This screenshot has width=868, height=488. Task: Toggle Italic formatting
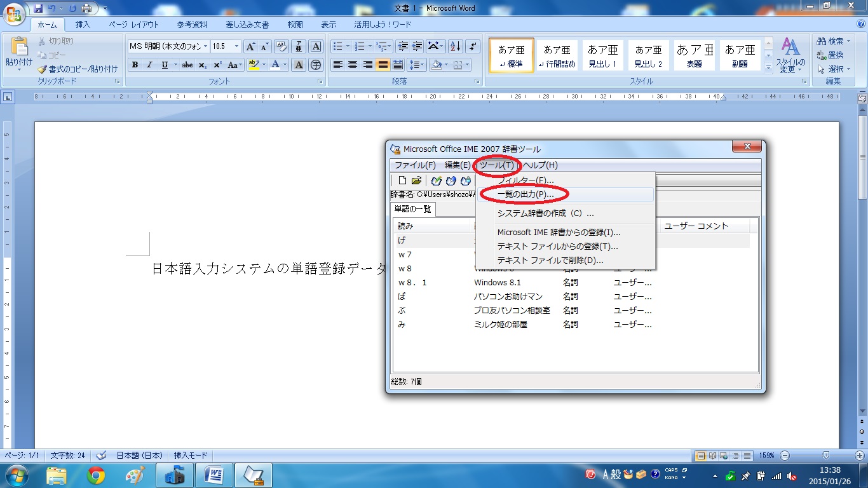coord(149,65)
